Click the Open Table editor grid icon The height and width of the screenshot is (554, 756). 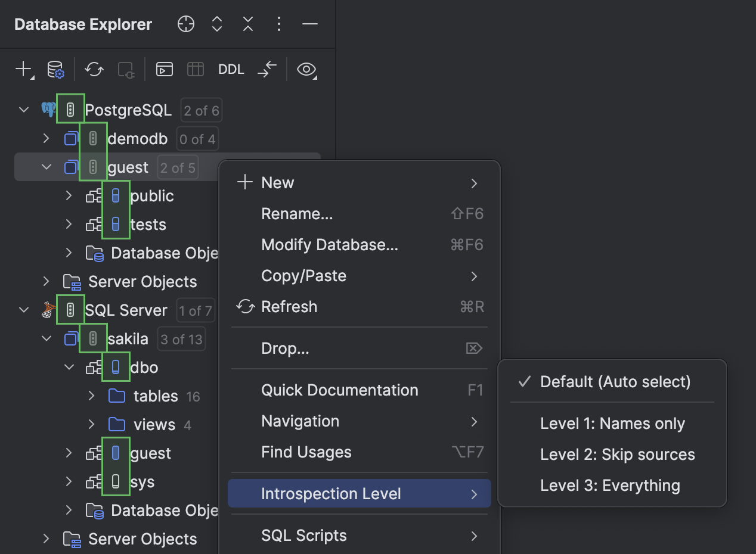[x=195, y=70]
